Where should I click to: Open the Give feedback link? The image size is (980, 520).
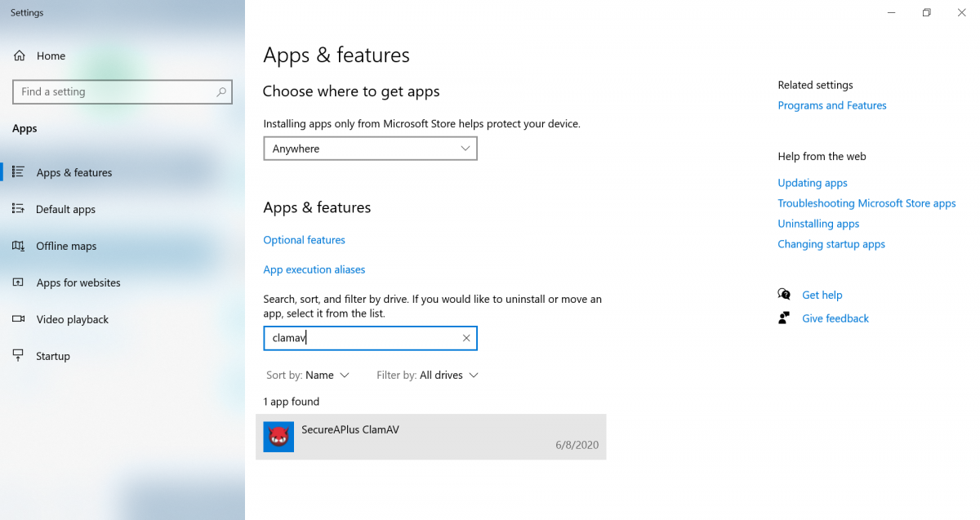pos(835,318)
